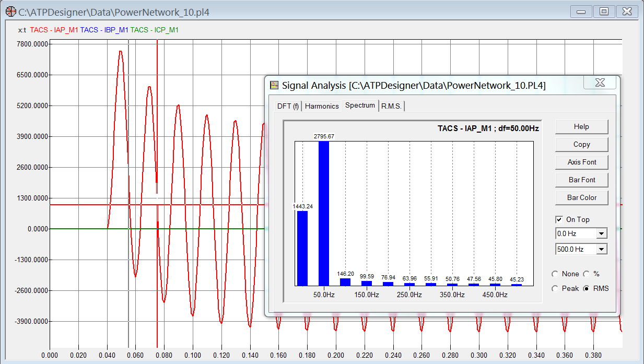Switch to the DFT (f) tab
644x364 pixels.
(x=288, y=106)
